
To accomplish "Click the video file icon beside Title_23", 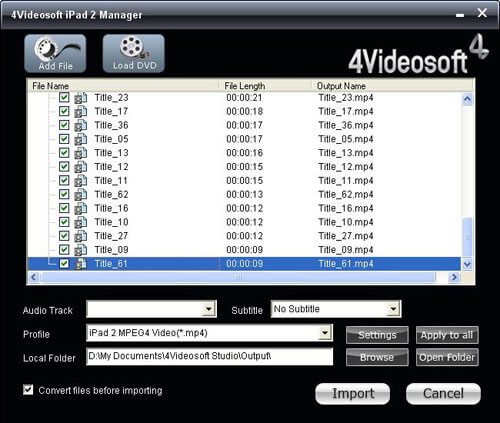I will click(80, 98).
